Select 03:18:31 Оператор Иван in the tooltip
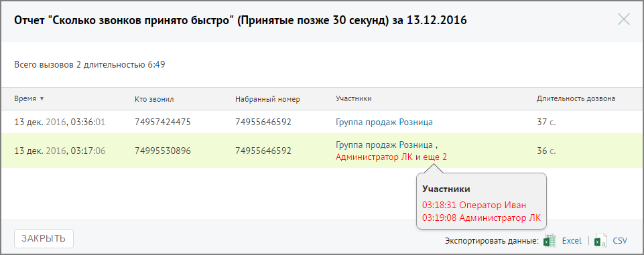644x255 pixels. pyautogui.click(x=474, y=205)
